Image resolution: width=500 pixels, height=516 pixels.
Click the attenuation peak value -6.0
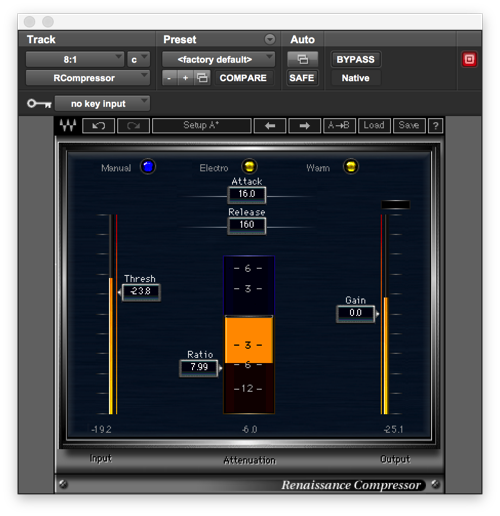[250, 429]
